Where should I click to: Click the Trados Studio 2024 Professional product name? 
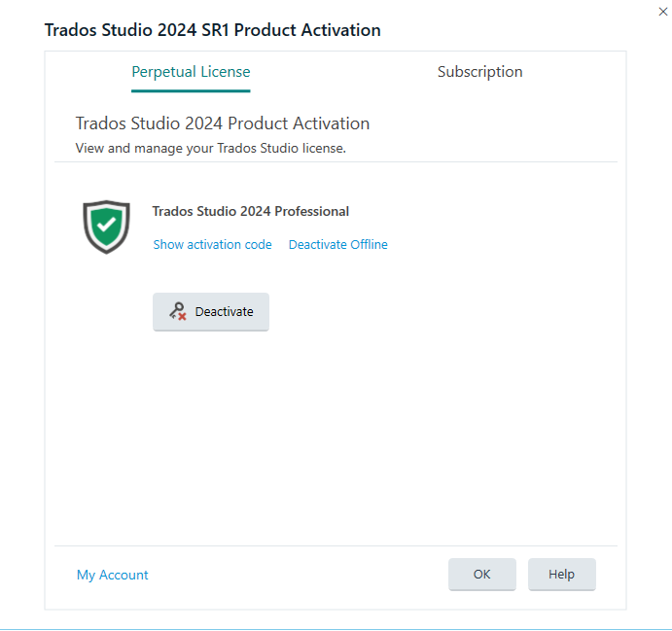click(x=250, y=211)
